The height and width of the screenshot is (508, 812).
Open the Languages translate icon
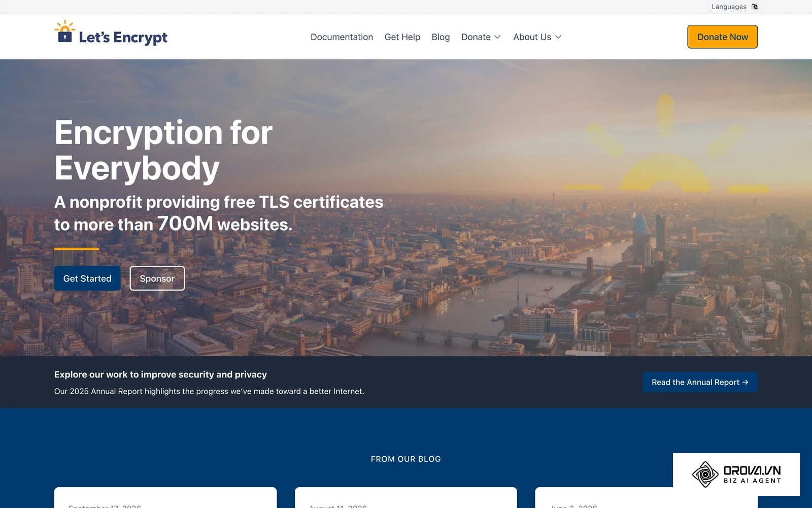tap(755, 7)
